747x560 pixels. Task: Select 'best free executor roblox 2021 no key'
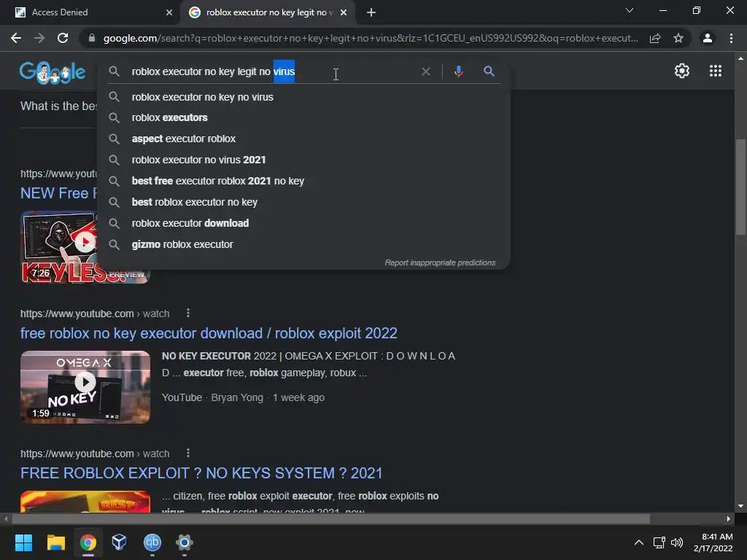point(304,181)
